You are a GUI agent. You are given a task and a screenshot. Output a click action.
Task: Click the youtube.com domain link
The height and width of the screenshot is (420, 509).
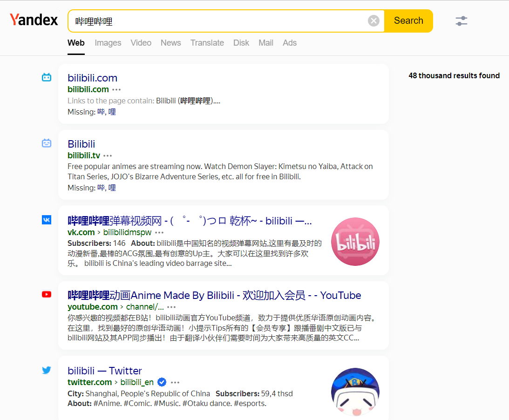tap(93, 307)
